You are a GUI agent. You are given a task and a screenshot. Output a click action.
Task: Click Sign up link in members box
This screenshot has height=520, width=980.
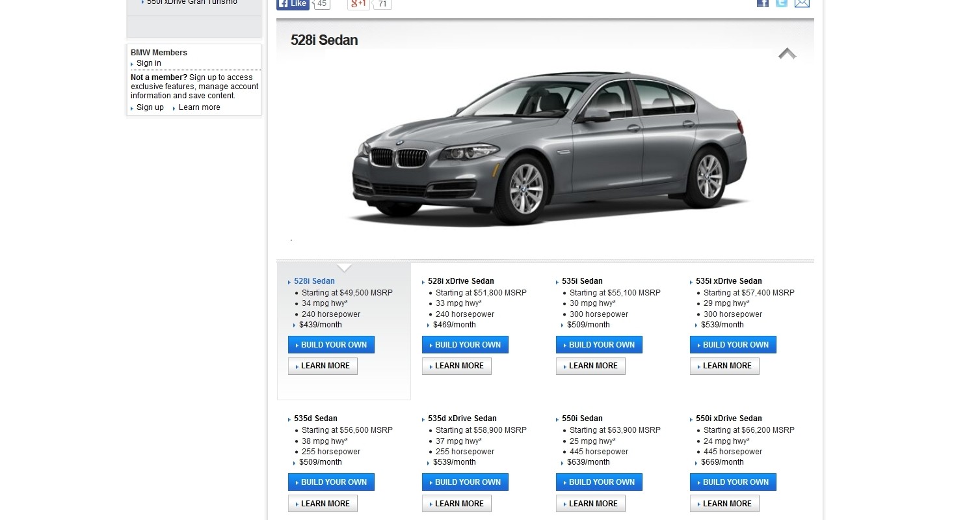(150, 107)
